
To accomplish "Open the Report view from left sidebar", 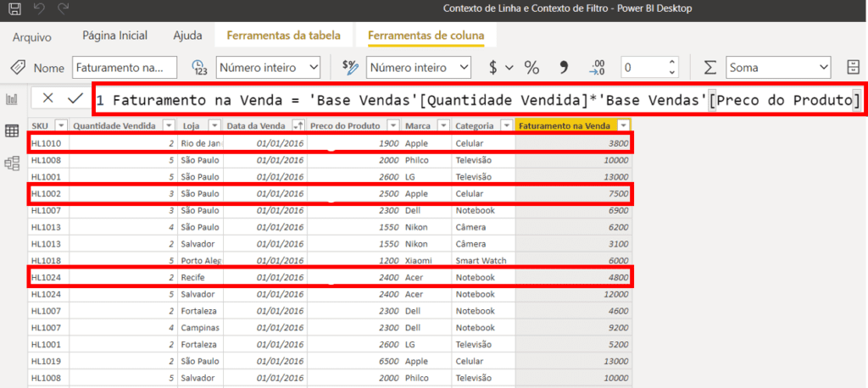I will point(12,99).
